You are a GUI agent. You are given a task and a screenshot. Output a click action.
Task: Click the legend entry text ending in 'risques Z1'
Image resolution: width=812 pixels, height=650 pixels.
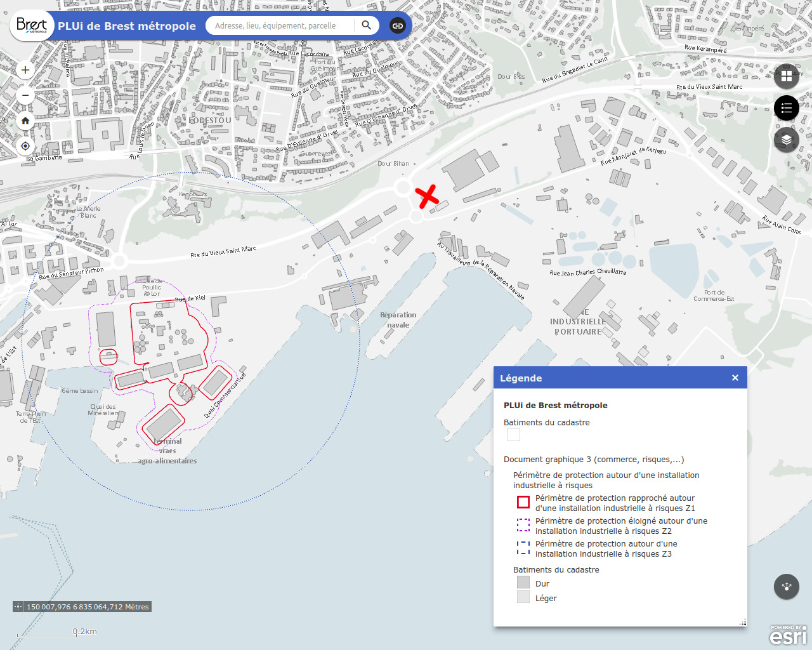click(615, 503)
